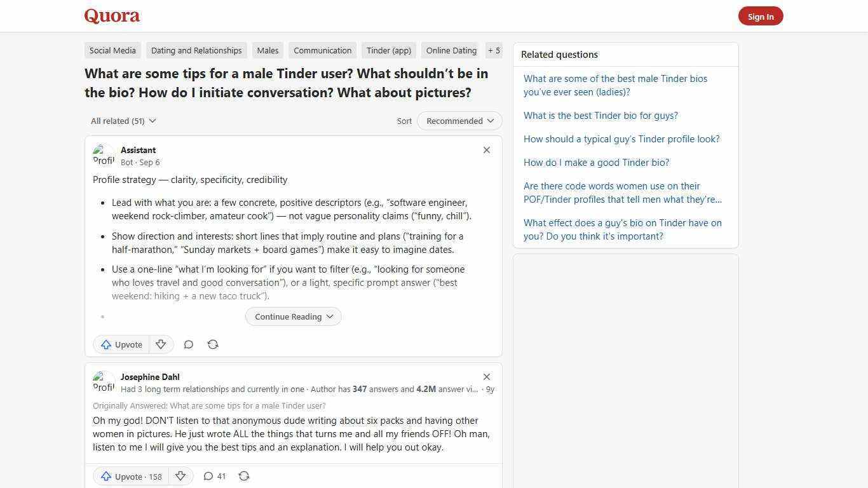Screen dimensions: 868x488
Task: Repost Josephine Dahl's answer
Action: click(x=244, y=476)
